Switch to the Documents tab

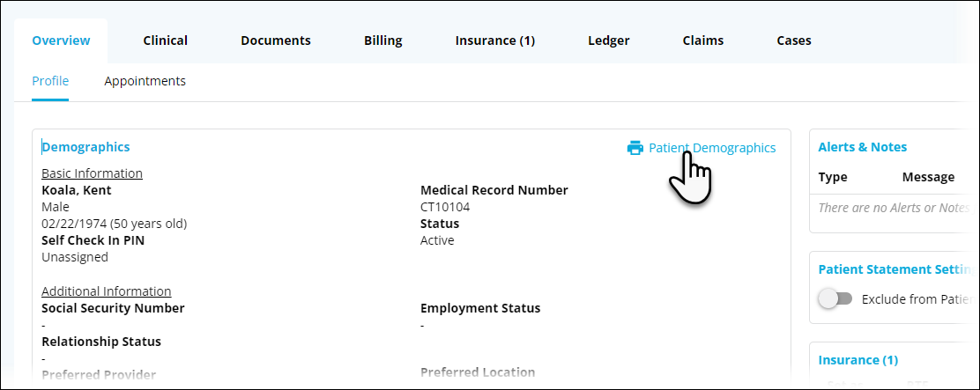(276, 40)
